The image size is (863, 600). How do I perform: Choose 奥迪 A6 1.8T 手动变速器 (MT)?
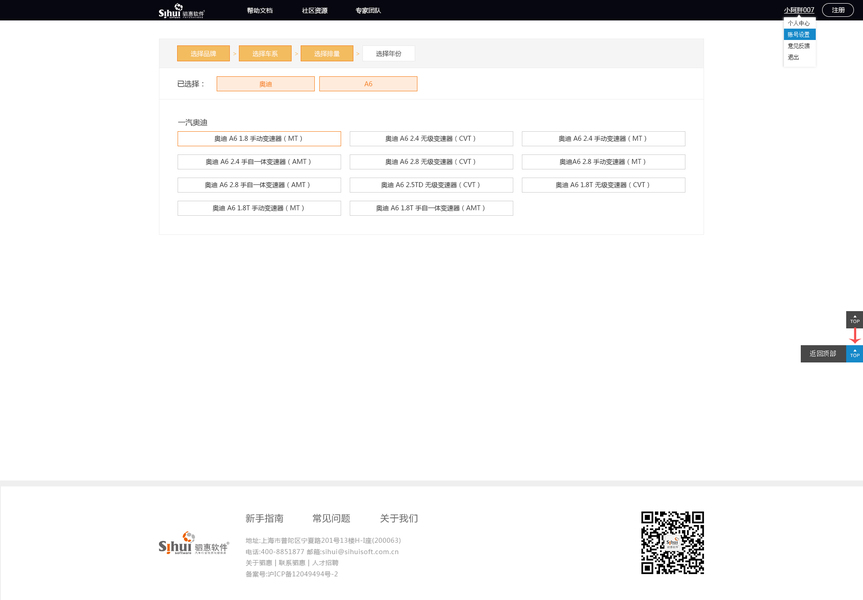259,208
